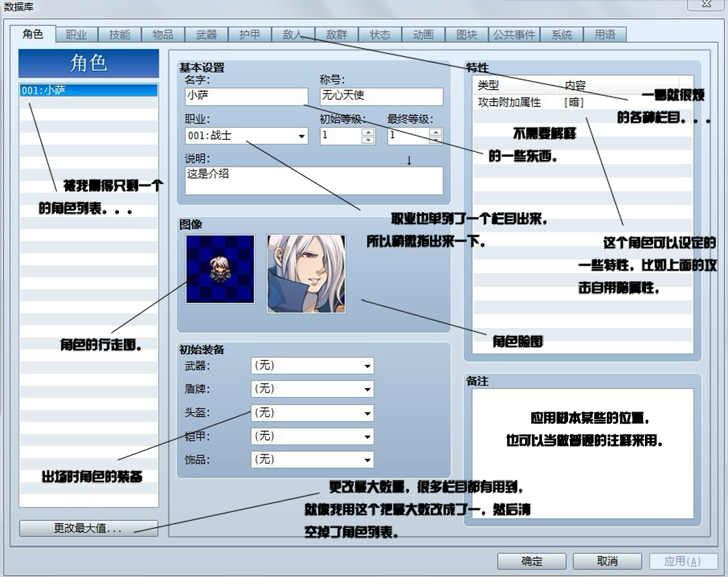Open the 铠甲 equipment dropdown

click(x=312, y=436)
